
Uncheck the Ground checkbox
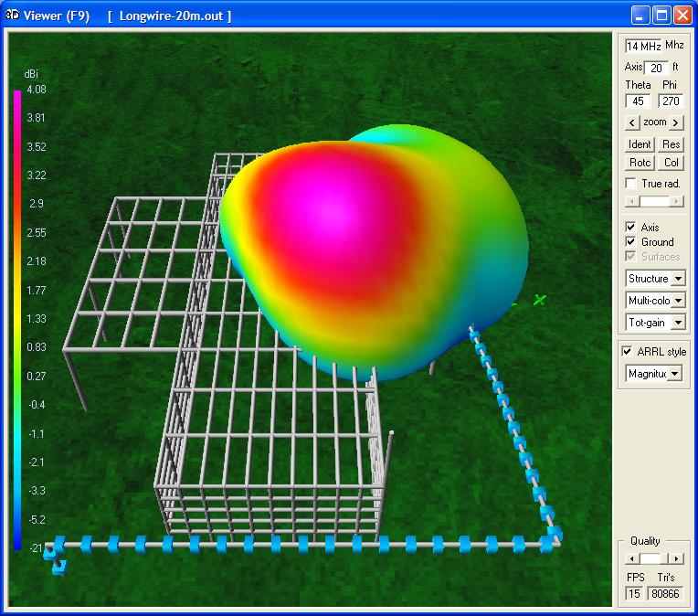(630, 242)
